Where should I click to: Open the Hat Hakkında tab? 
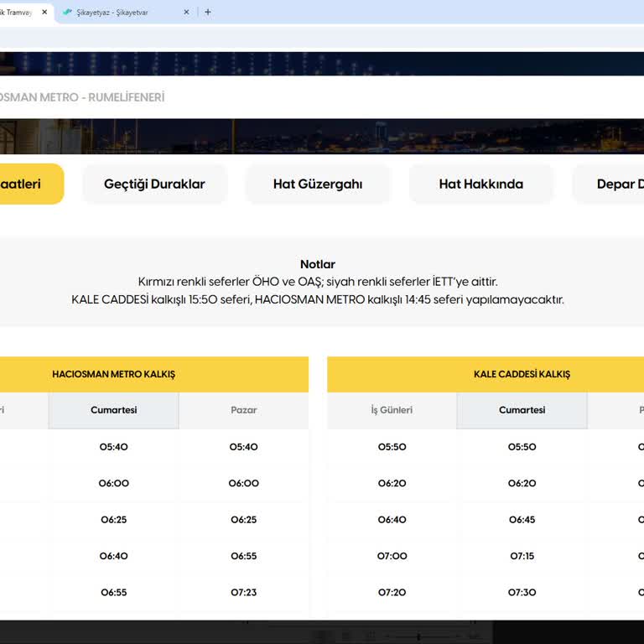tap(480, 184)
